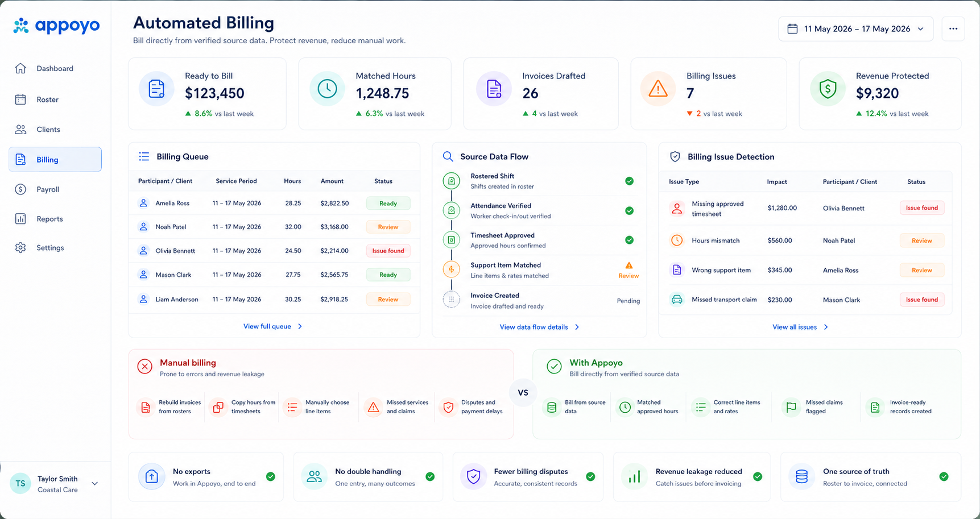Click Noah Patel's Review badge in Billing Queue
980x519 pixels.
(x=388, y=227)
